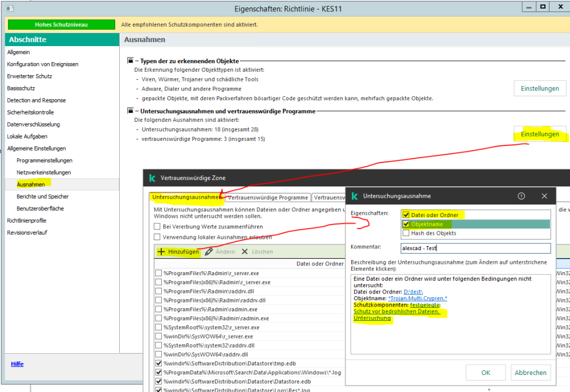Click the window system icon in title bar

coord(10,9)
